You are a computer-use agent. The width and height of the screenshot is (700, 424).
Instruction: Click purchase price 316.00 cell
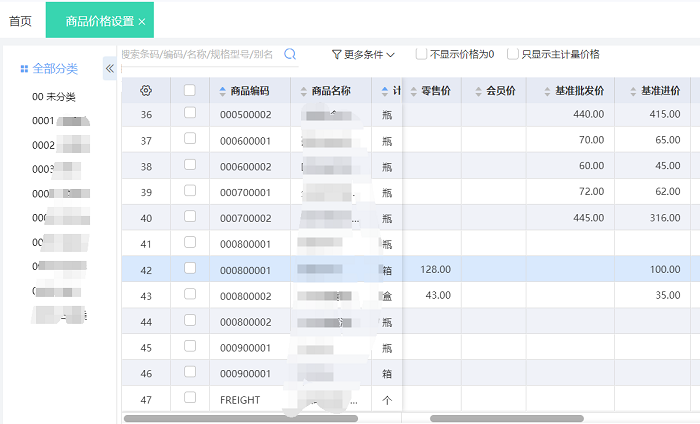pyautogui.click(x=665, y=218)
